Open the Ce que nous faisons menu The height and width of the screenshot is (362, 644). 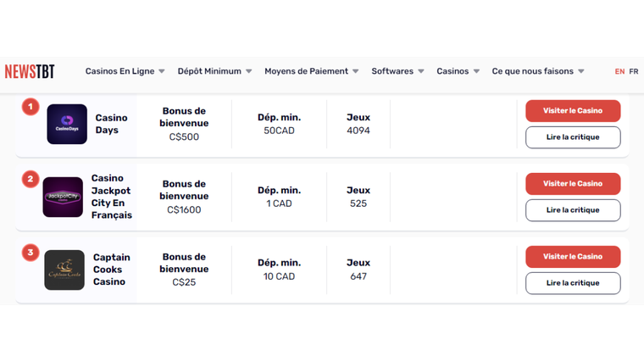click(x=537, y=71)
